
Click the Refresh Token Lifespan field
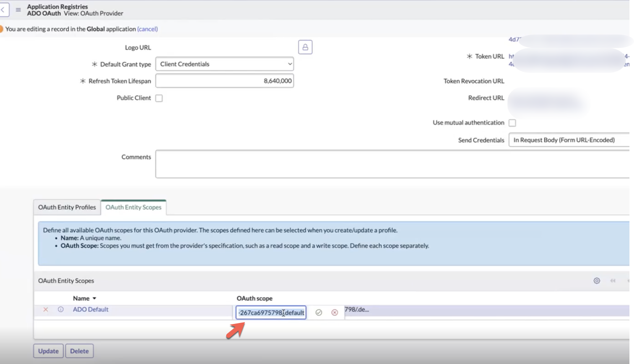point(224,81)
